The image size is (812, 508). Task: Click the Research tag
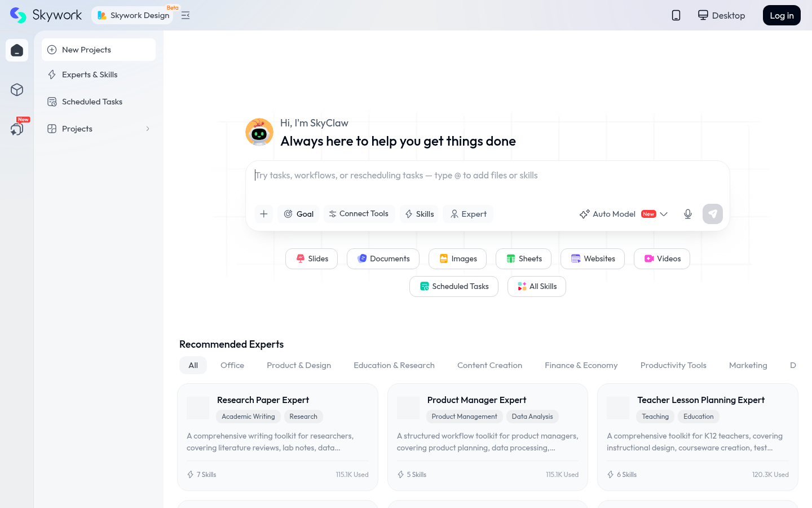tap(303, 417)
